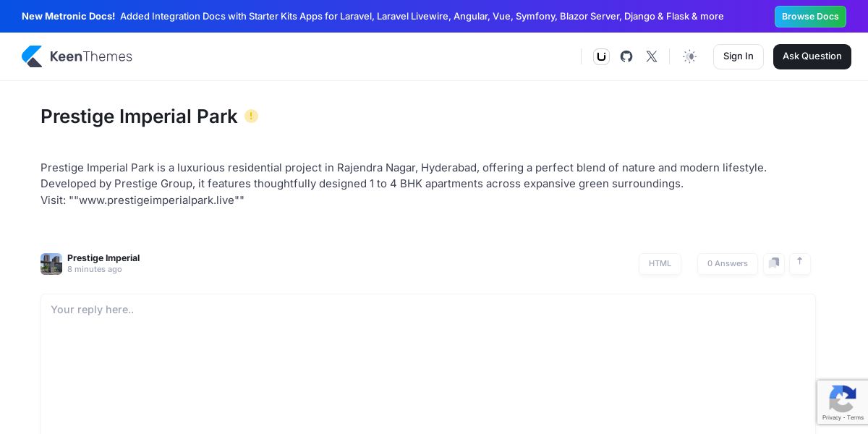Open the reCAPTCHA Terms link
This screenshot has height=434, width=868.
pyautogui.click(x=856, y=417)
